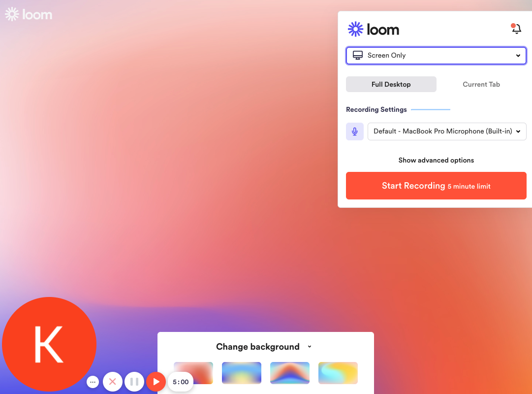Choose the orange peak gradient background thumbnail
The height and width of the screenshot is (394, 532).
[x=290, y=373]
